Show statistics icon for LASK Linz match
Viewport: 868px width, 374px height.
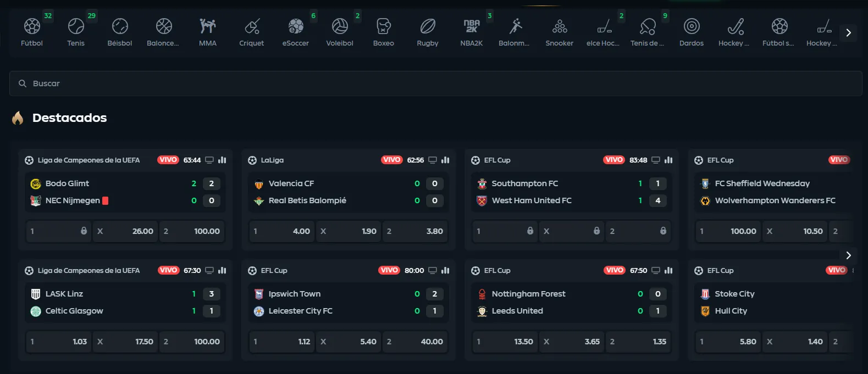pyautogui.click(x=222, y=270)
